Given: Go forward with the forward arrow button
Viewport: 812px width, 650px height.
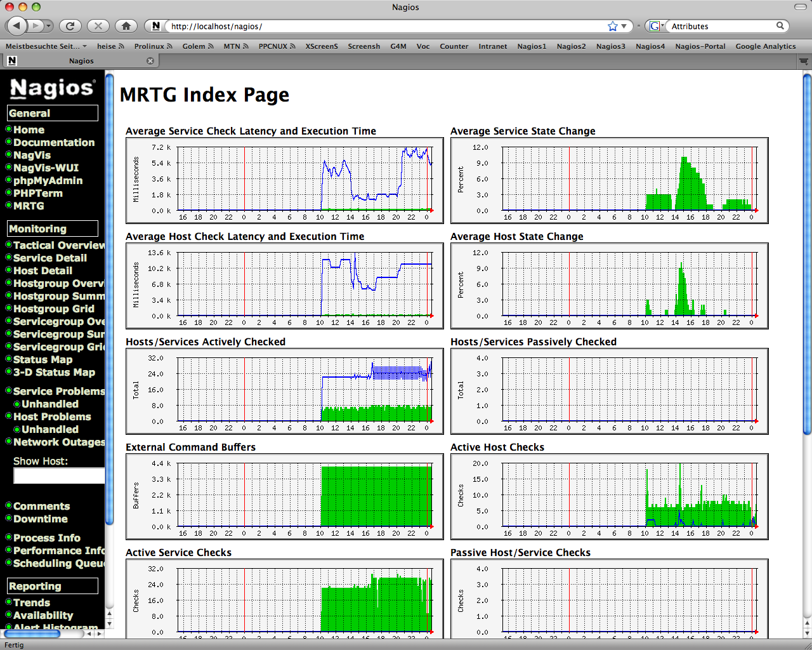Looking at the screenshot, I should coord(36,26).
